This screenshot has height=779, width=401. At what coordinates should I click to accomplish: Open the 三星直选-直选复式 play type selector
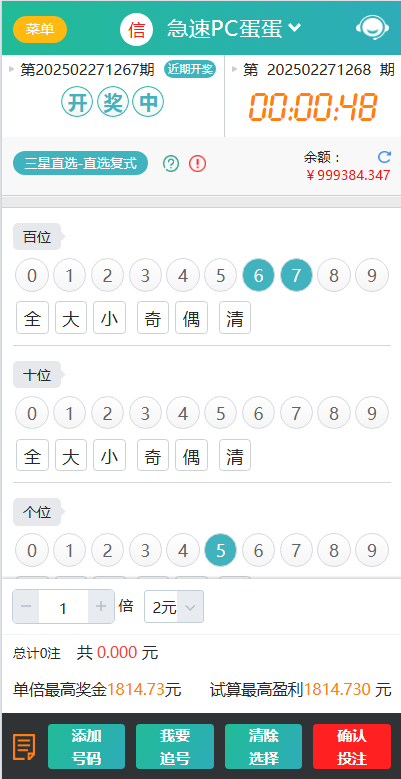pos(80,163)
